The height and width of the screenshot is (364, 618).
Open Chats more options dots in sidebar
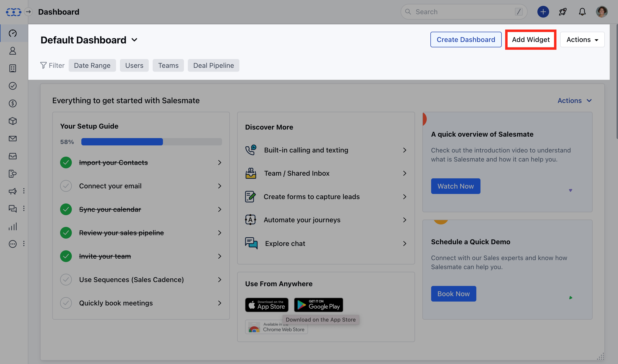[x=24, y=209]
